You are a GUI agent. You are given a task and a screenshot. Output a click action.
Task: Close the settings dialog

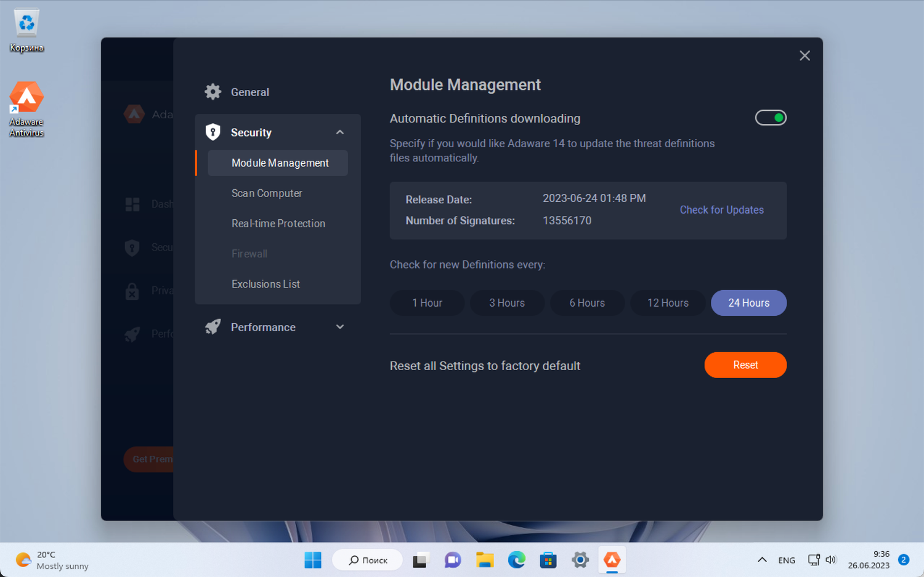coord(804,55)
